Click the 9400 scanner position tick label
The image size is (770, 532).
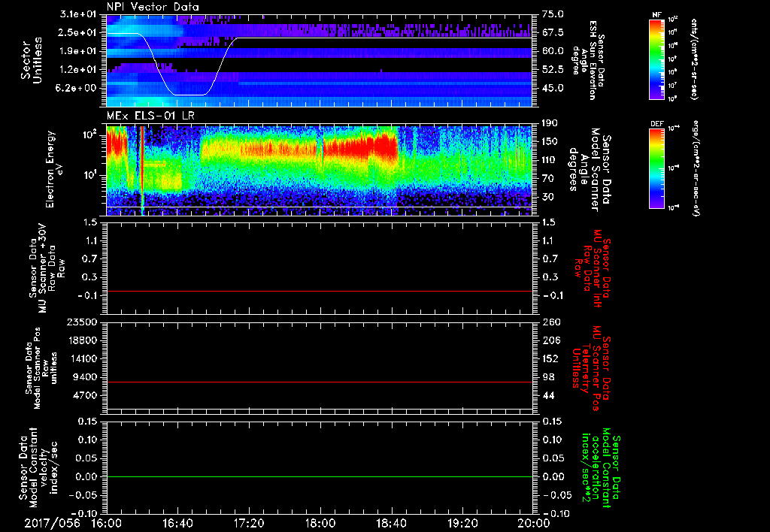click(85, 377)
